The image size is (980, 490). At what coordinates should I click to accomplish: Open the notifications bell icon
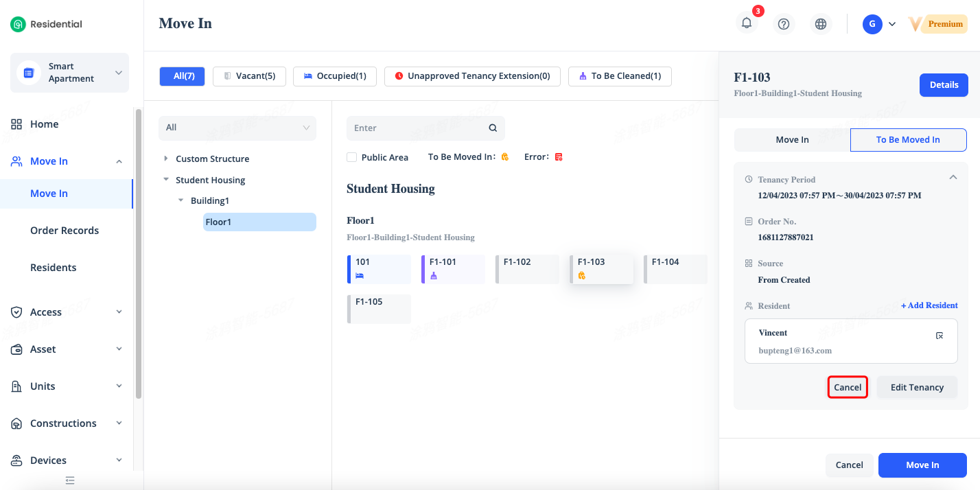[747, 23]
